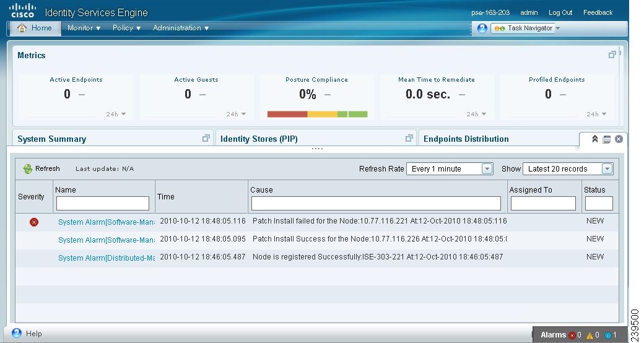The width and height of the screenshot is (644, 343).
Task: Click the Cisco logo
Action: point(22,11)
